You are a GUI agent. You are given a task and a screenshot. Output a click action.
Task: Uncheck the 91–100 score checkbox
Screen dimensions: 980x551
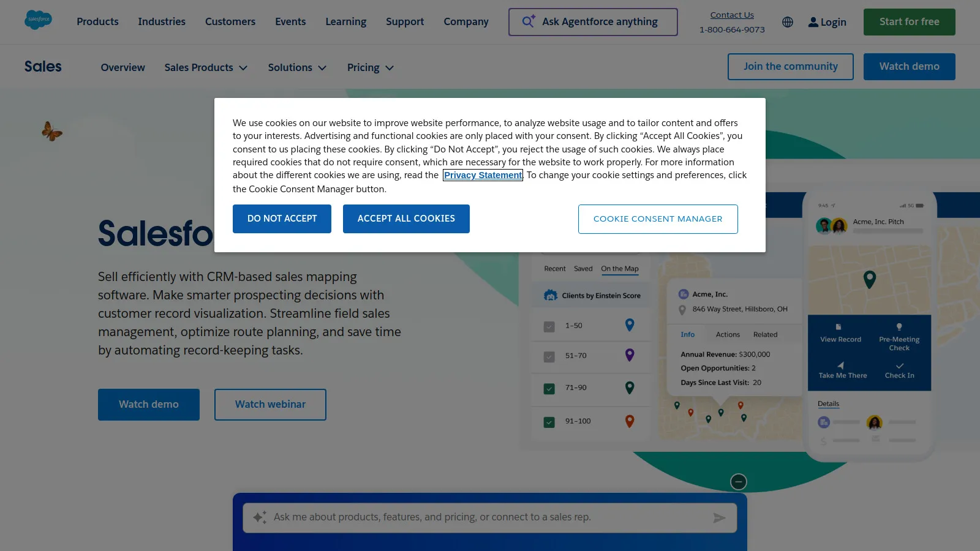(549, 421)
